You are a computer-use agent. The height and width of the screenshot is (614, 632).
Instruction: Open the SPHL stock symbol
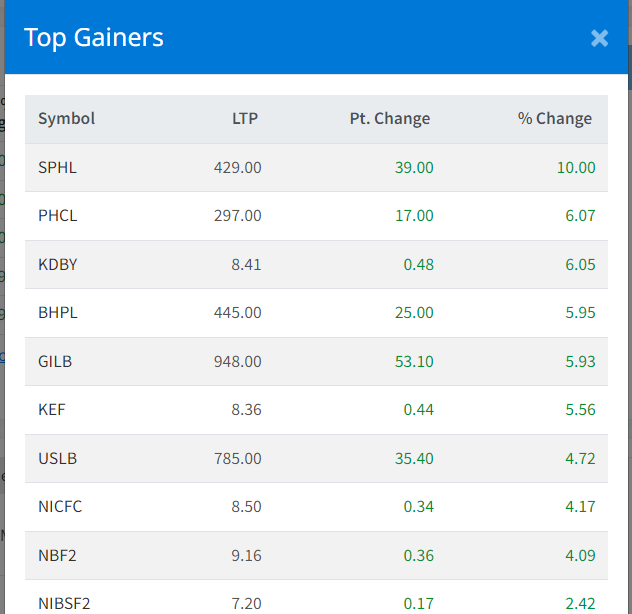pyautogui.click(x=57, y=167)
